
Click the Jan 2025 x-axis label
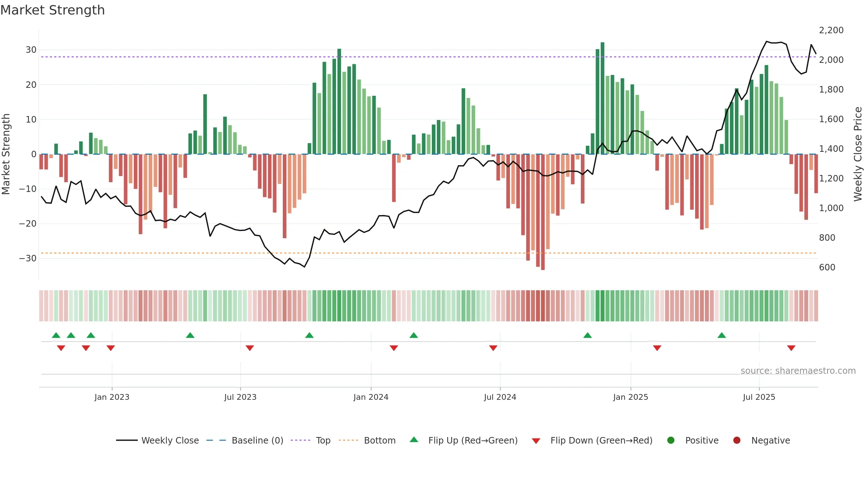click(x=631, y=397)
